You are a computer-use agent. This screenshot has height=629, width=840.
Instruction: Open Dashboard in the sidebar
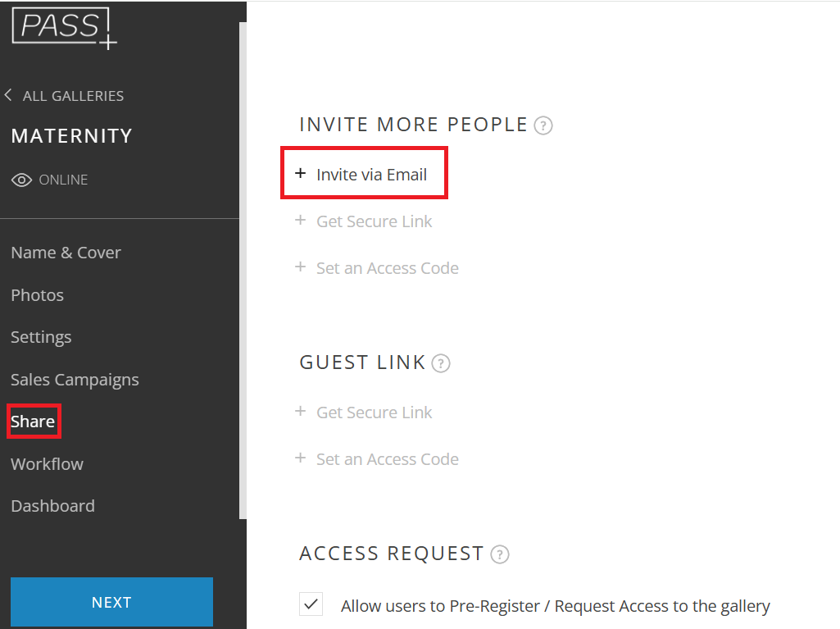[53, 506]
